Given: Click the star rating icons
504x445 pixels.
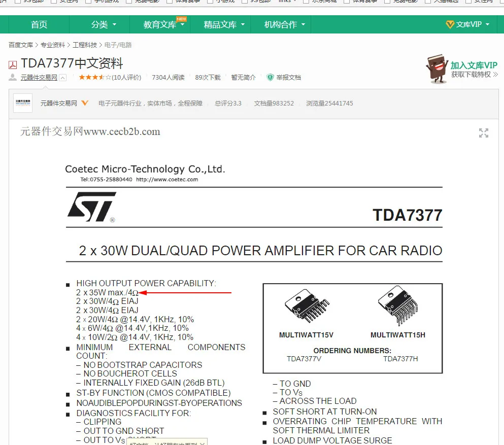Looking at the screenshot, I should coord(95,77).
